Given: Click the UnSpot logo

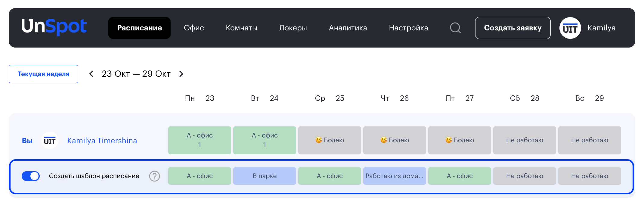Looking at the screenshot, I should click(54, 27).
